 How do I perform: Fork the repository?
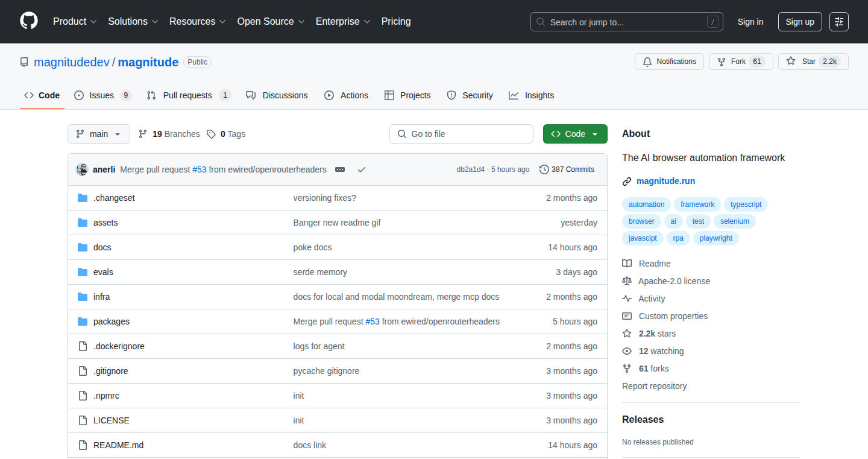click(x=741, y=62)
